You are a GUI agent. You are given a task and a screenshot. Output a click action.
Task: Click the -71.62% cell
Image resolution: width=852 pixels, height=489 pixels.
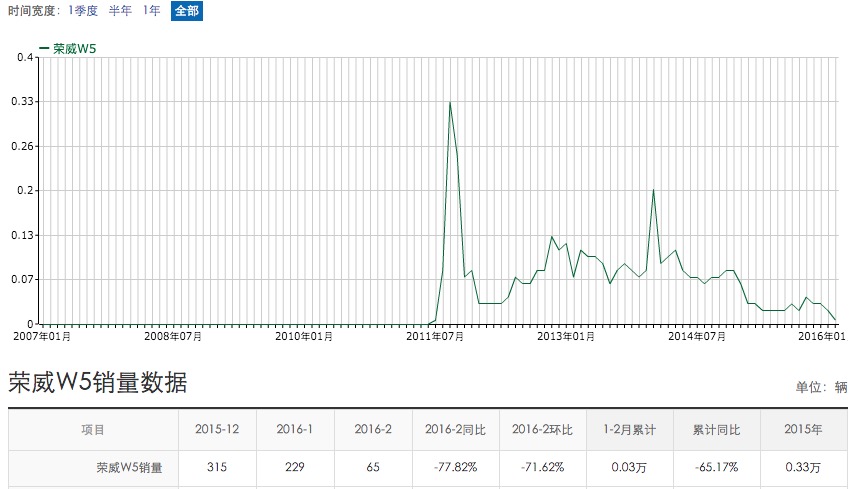pyautogui.click(x=542, y=467)
